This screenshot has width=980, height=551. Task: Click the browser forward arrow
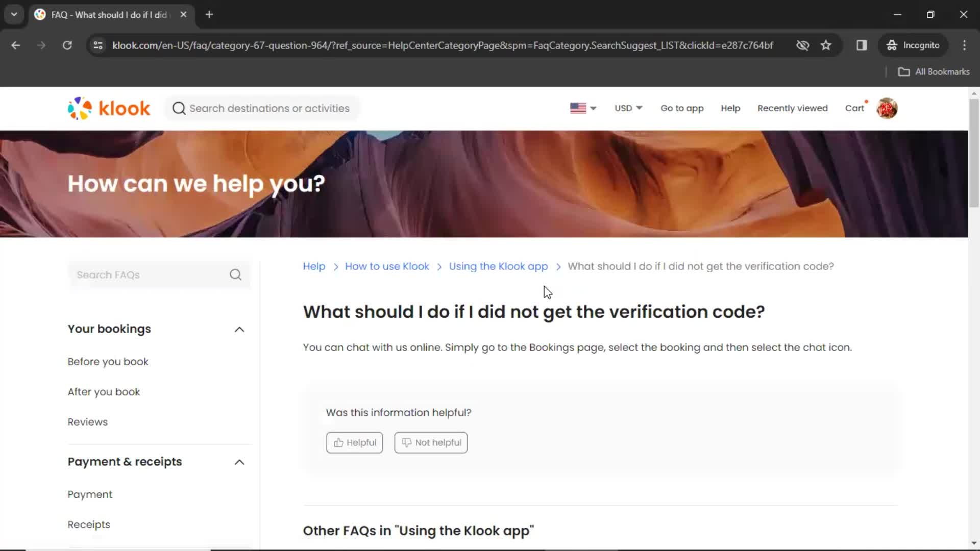(x=41, y=45)
